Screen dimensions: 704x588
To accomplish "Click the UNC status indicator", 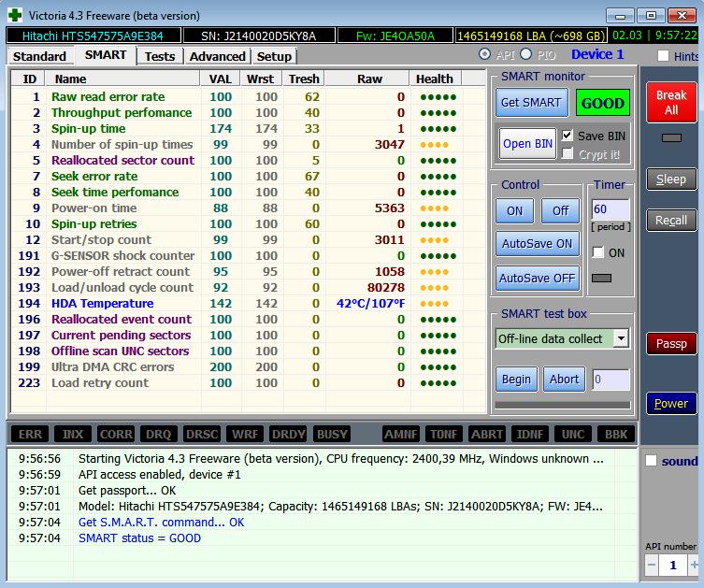I will pyautogui.click(x=573, y=434).
